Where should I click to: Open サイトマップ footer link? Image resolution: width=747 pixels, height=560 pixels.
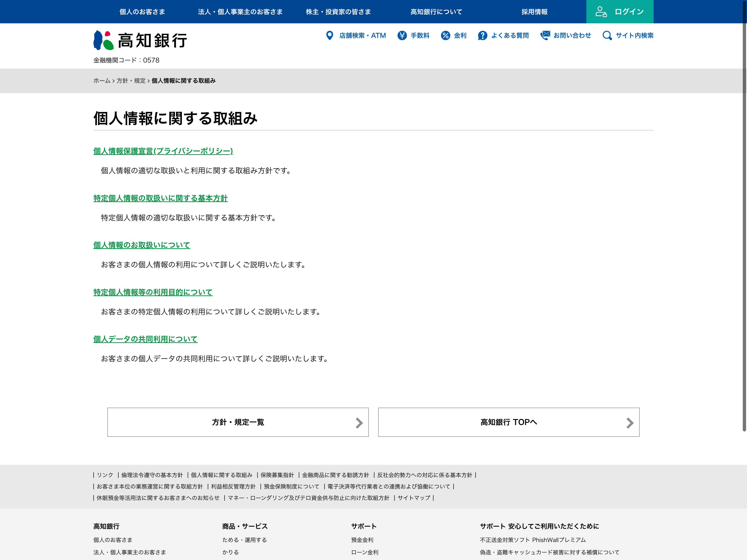click(414, 497)
